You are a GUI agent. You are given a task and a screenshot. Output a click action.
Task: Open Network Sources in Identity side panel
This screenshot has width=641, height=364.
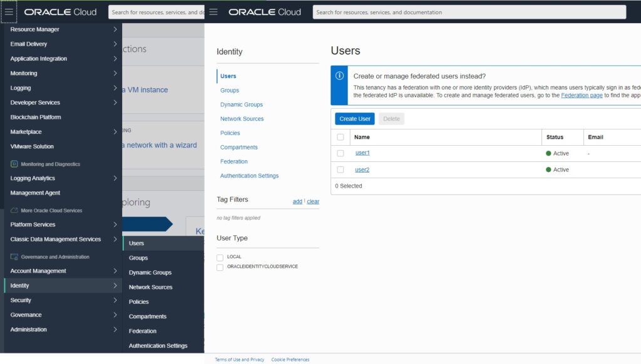242,119
